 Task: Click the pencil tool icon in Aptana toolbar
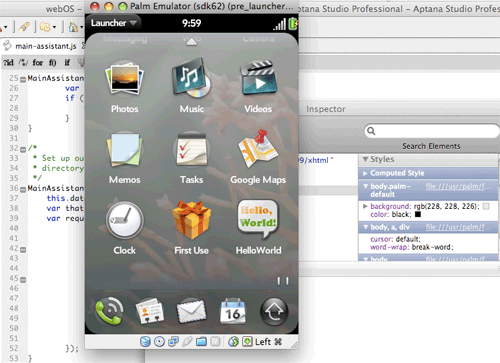coord(24,27)
